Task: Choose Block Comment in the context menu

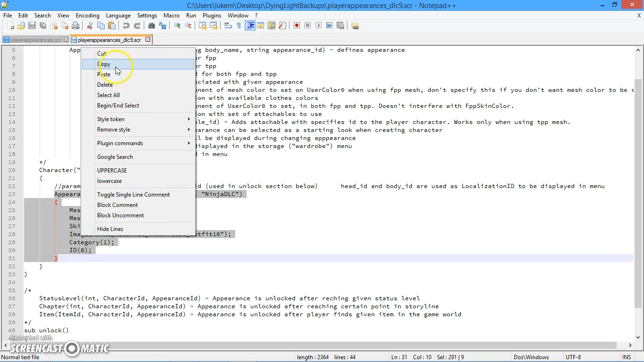Action: (x=138, y=205)
